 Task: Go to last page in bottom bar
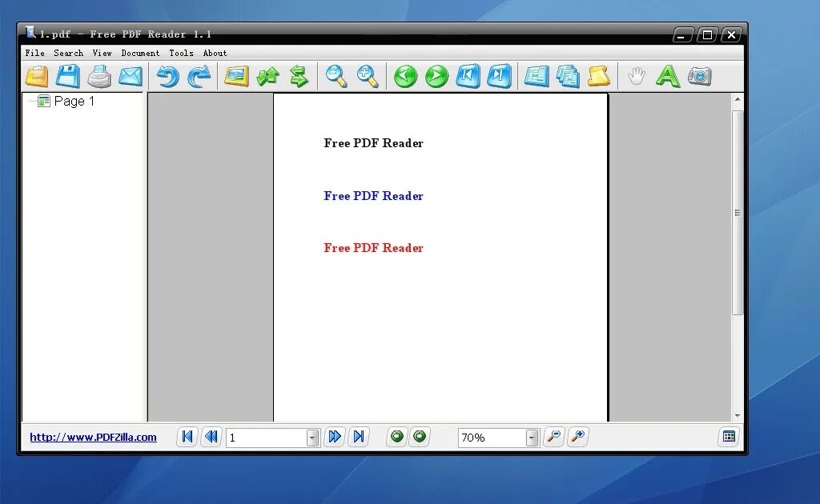[x=359, y=437]
